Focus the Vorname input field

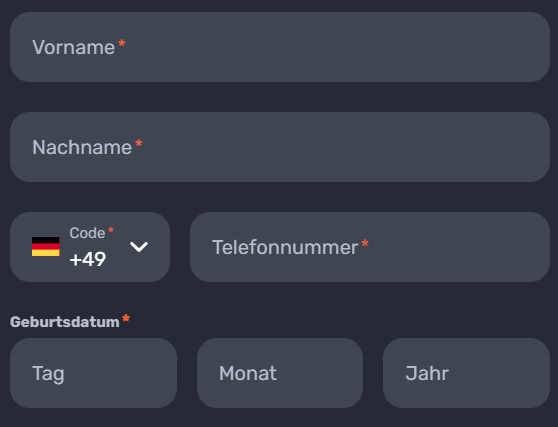(x=280, y=47)
